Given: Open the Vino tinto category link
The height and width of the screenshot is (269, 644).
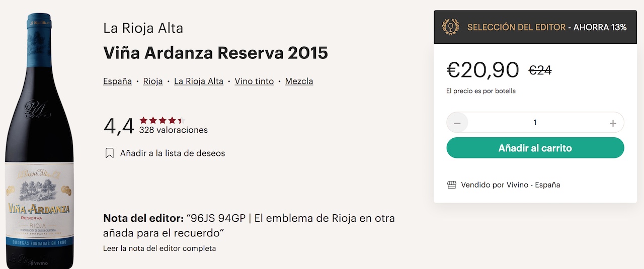Looking at the screenshot, I should click(254, 81).
